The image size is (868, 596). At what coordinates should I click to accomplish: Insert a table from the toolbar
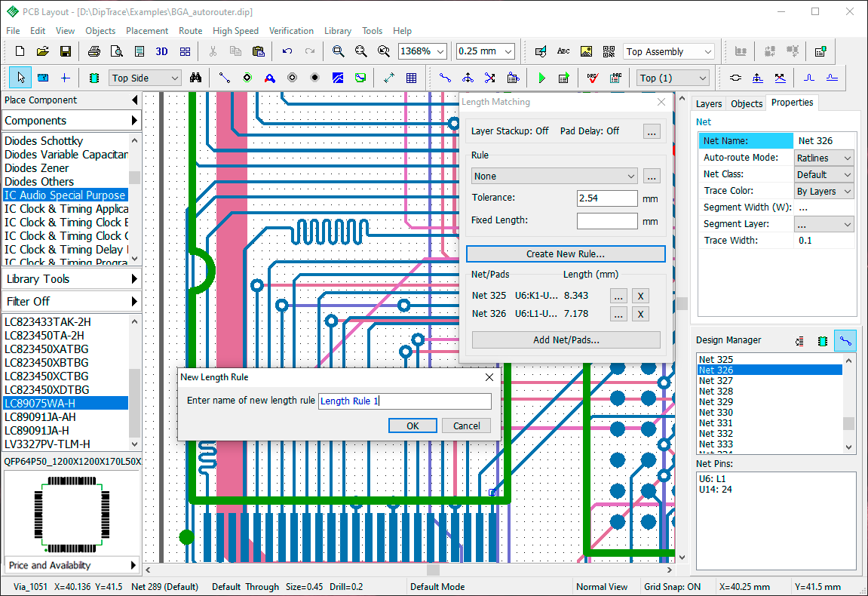tap(411, 78)
